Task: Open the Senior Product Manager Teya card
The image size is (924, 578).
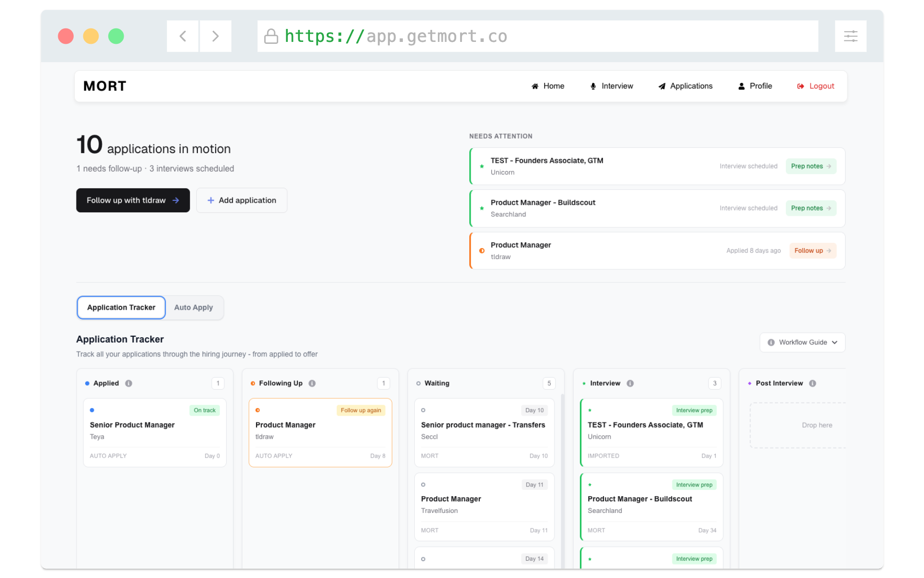Action: [154, 432]
